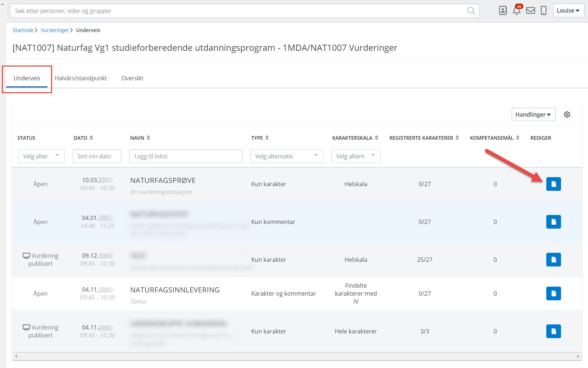Edit the NATURFAGSPRØVE assessment row
This screenshot has height=368, width=588.
click(553, 184)
